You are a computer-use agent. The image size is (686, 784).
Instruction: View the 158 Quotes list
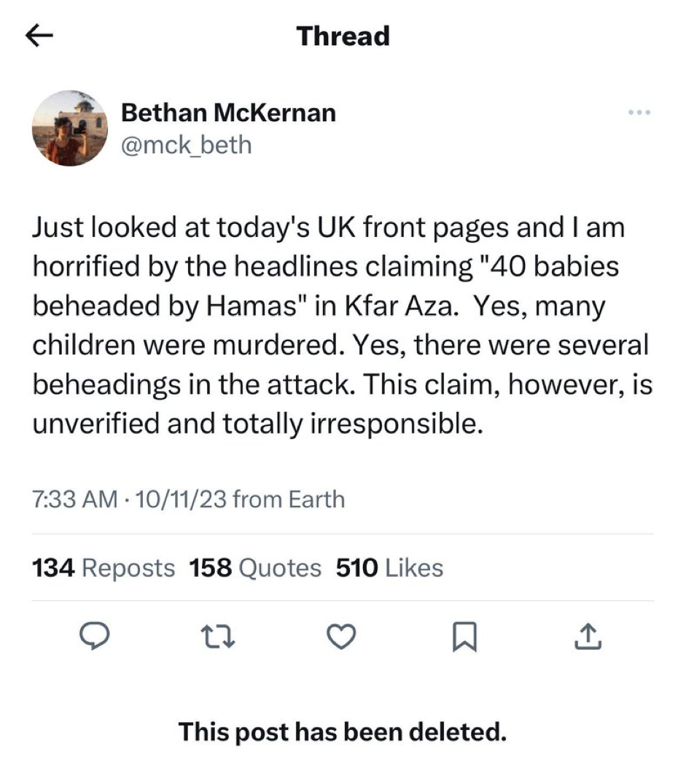255,568
